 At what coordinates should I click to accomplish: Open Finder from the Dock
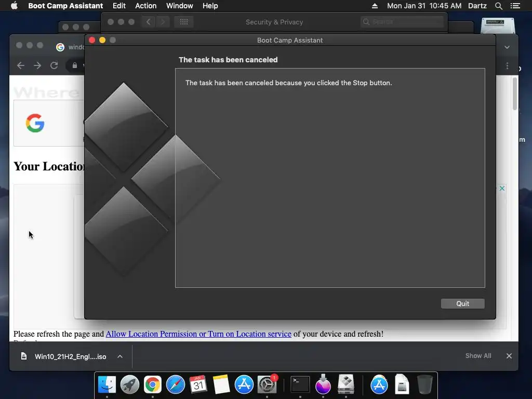coord(107,384)
